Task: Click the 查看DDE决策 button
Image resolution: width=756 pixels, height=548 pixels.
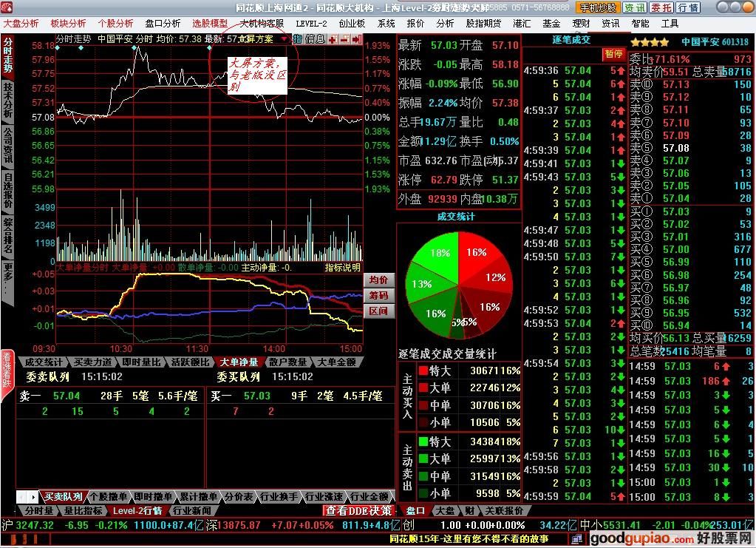Action: click(358, 510)
